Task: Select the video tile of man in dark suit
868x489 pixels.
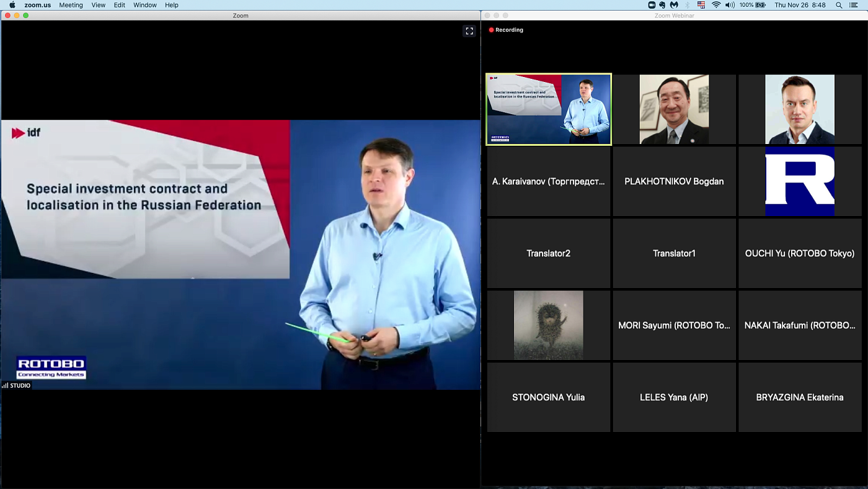Action: point(800,109)
